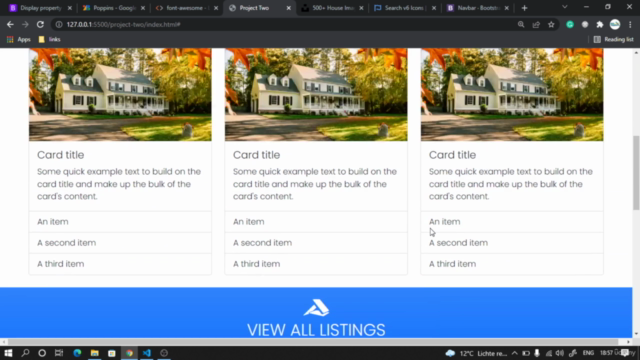Open Windows taskbar search
Viewport: 640px width, 360px height.
(25, 353)
